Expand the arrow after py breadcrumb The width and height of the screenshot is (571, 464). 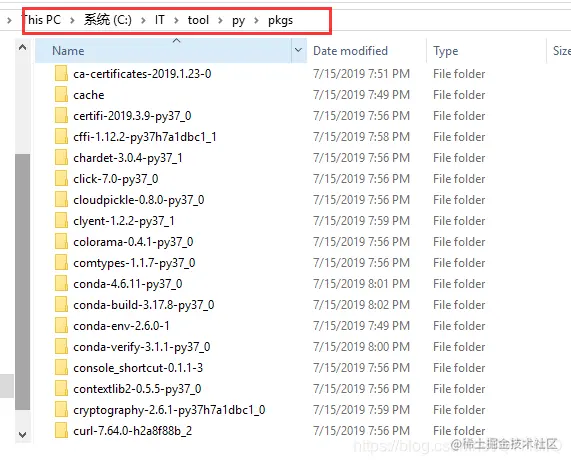256,20
